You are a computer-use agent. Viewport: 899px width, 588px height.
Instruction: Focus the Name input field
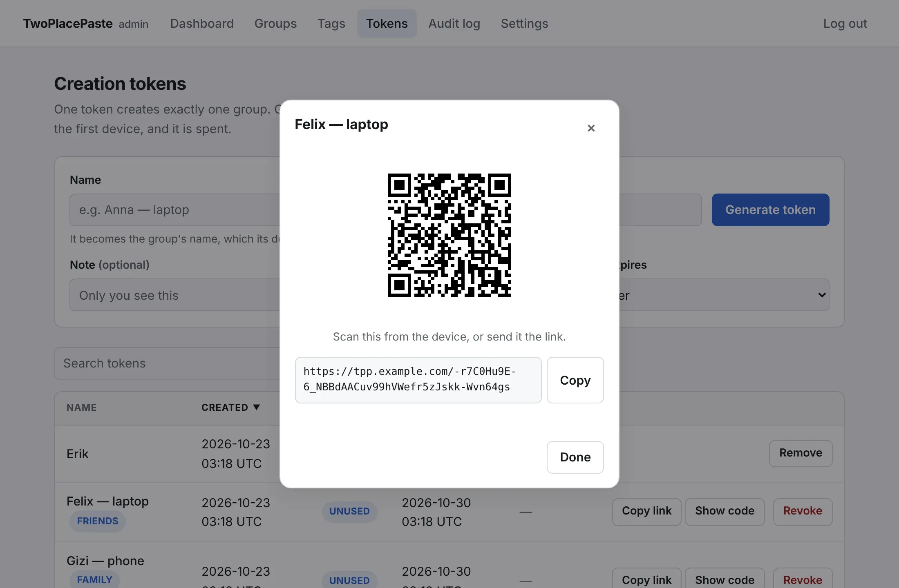(176, 210)
